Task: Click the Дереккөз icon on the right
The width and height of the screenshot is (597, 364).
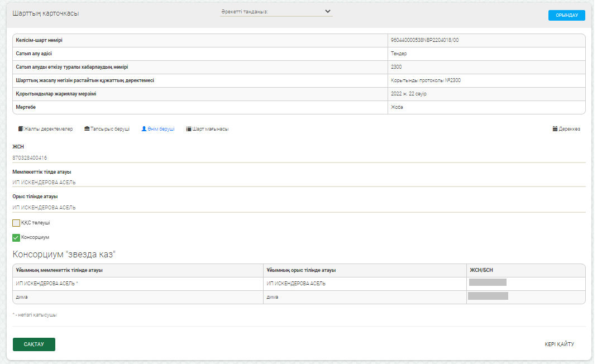Action: click(x=555, y=129)
